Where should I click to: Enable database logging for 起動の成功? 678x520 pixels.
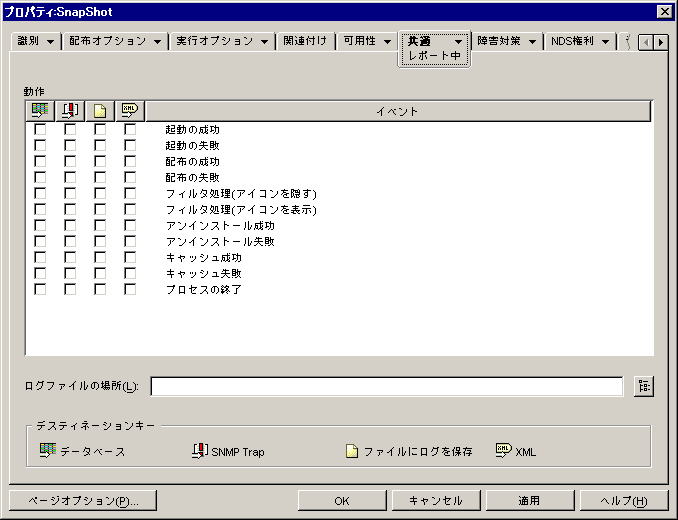[x=40, y=129]
